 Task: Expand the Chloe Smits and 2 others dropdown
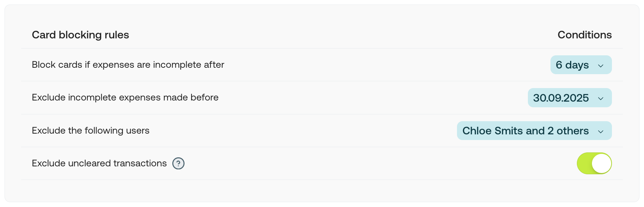(x=534, y=131)
